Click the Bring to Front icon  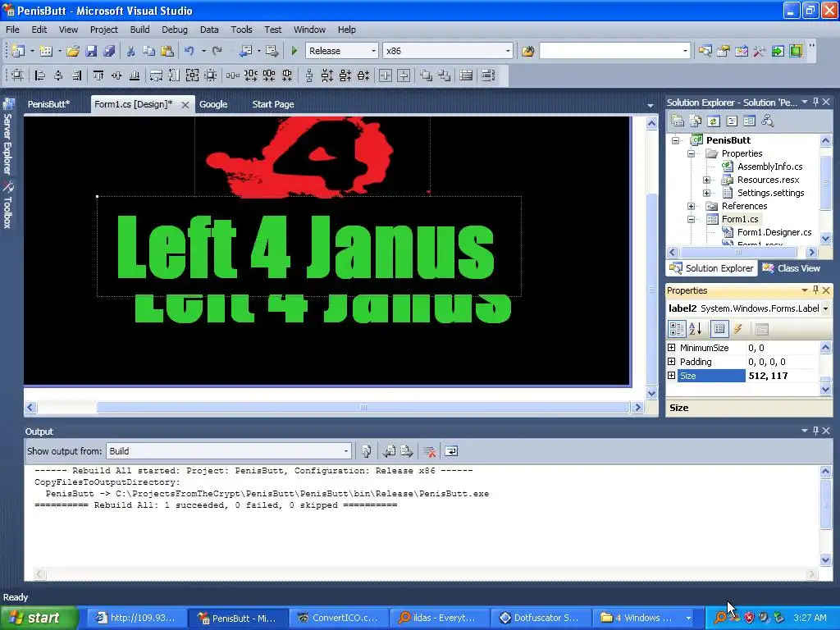426,75
